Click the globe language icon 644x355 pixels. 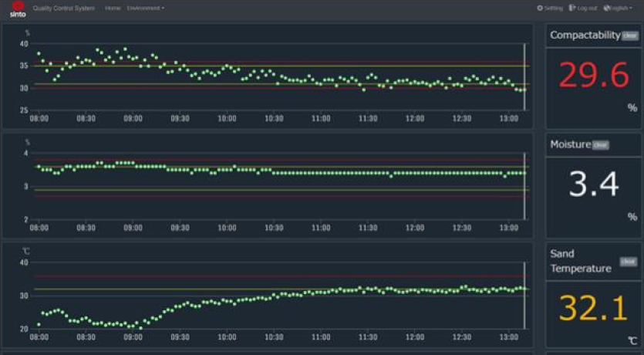coord(607,8)
